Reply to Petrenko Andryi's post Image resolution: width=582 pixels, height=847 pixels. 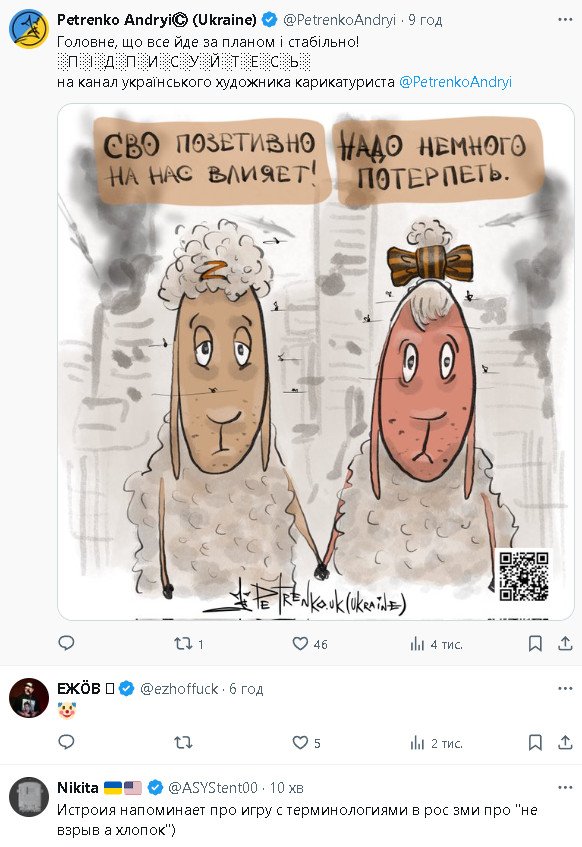pos(66,643)
